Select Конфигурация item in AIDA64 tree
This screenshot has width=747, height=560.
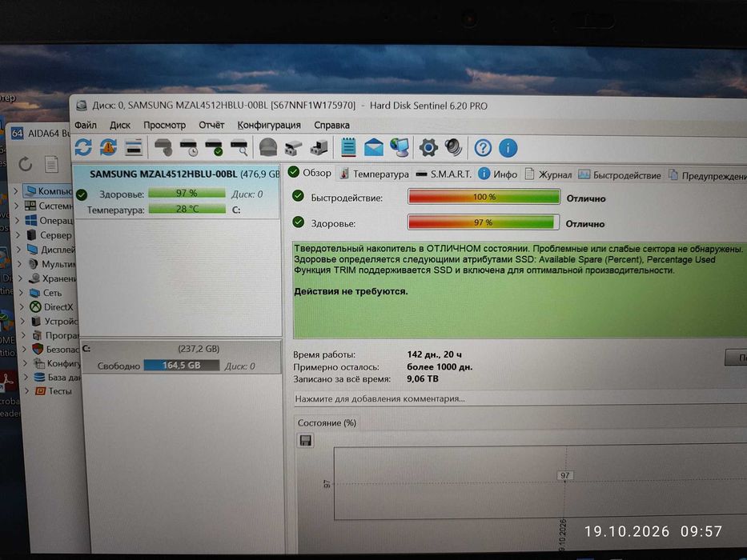pyautogui.click(x=57, y=363)
